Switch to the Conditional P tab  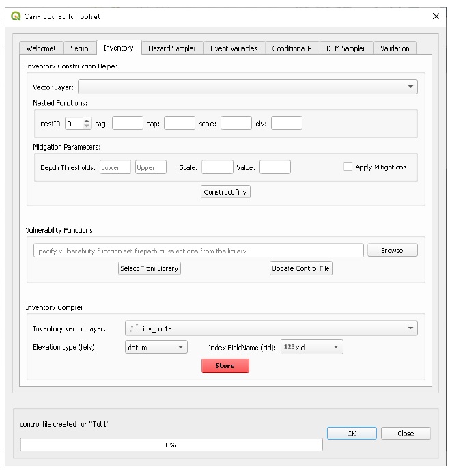(292, 48)
